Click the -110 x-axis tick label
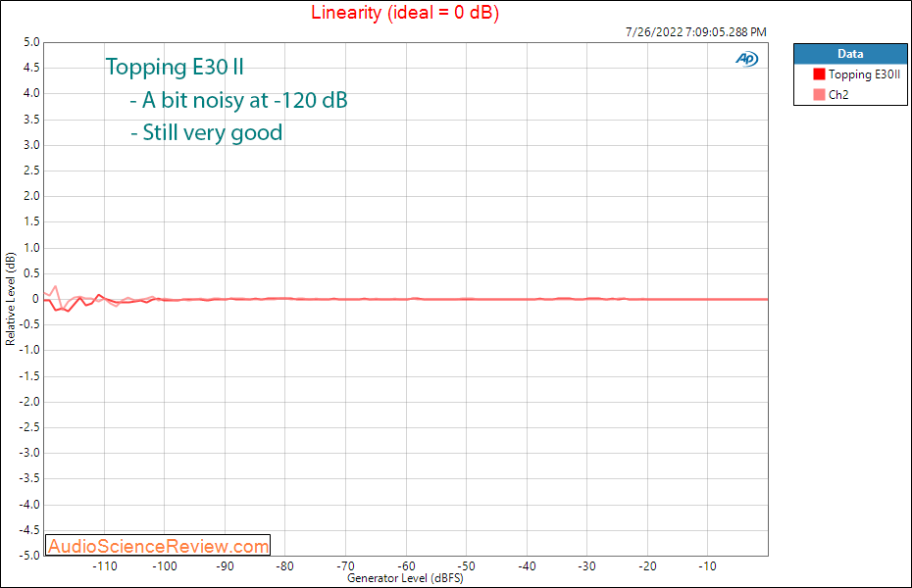 pyautogui.click(x=105, y=565)
